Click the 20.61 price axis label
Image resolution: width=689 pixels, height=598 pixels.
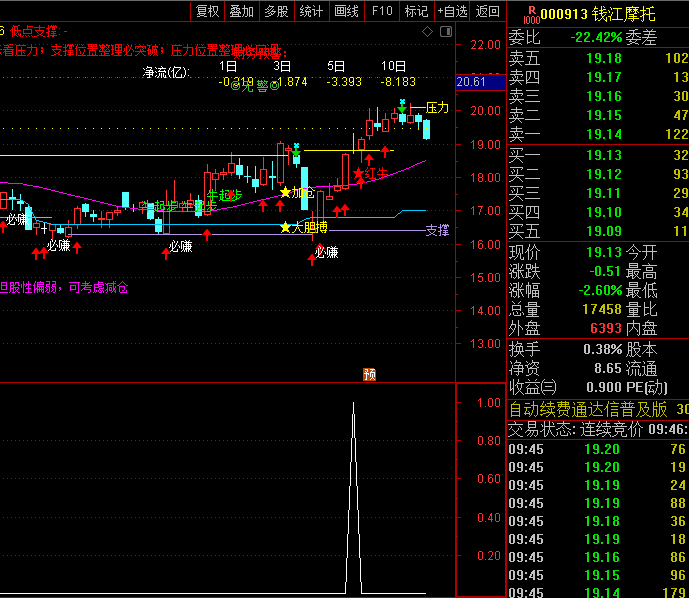coord(481,82)
